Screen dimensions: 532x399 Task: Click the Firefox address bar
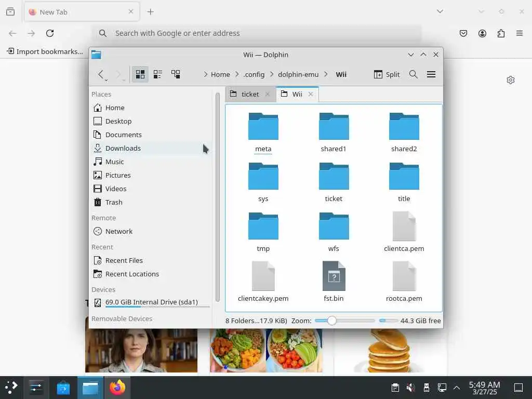[x=258, y=33]
